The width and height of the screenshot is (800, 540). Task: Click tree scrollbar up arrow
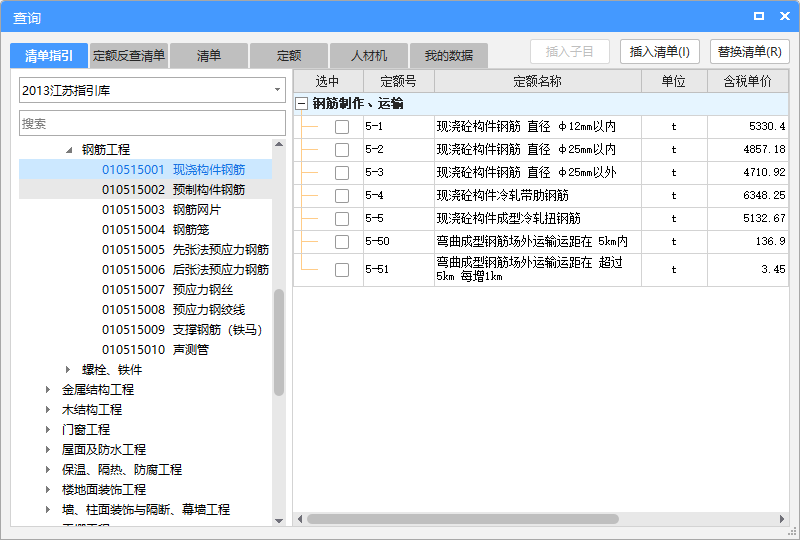(279, 144)
